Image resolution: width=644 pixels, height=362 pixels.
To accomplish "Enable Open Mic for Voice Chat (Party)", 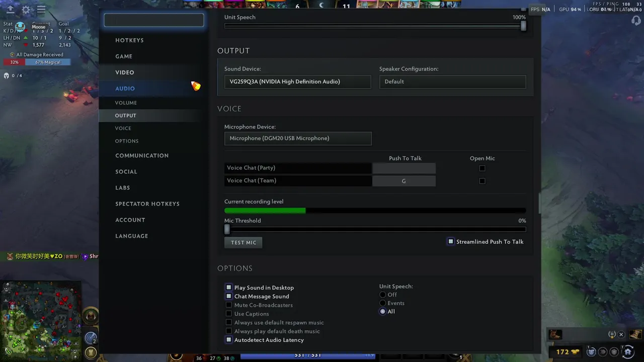I will point(482,168).
